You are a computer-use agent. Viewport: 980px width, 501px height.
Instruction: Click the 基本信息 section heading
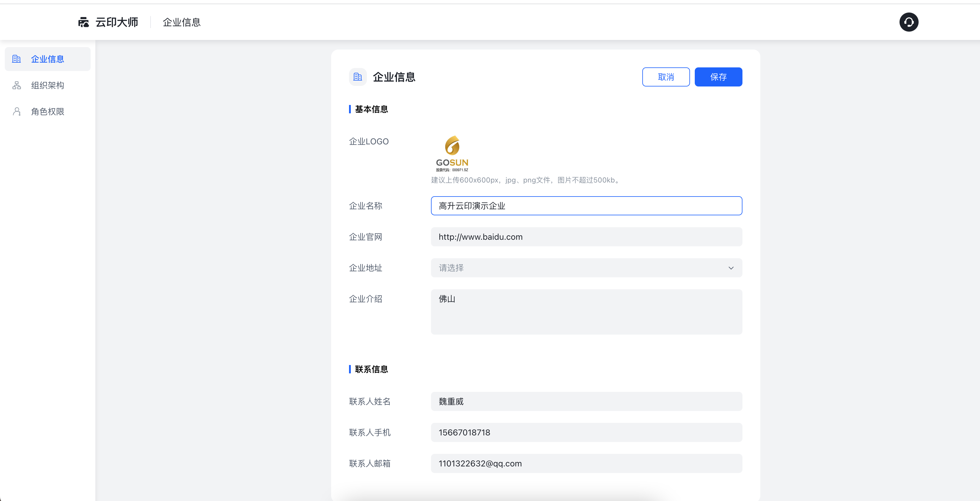tap(371, 109)
